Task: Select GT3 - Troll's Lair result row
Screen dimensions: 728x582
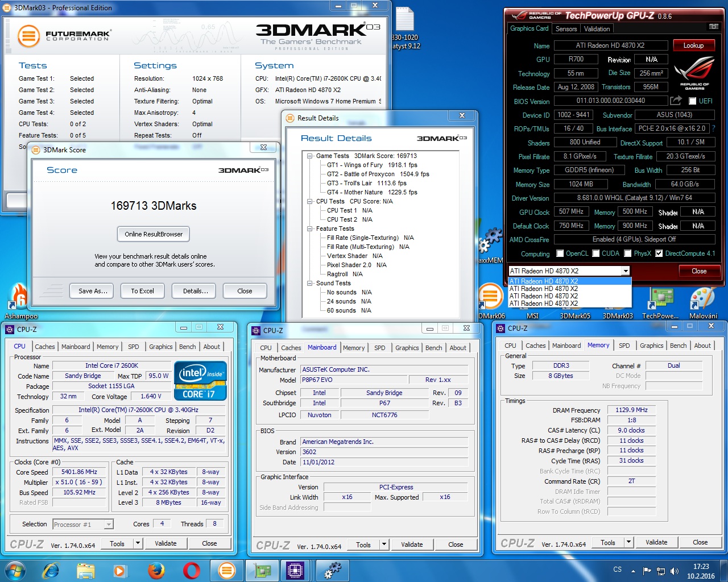Action: click(x=367, y=183)
